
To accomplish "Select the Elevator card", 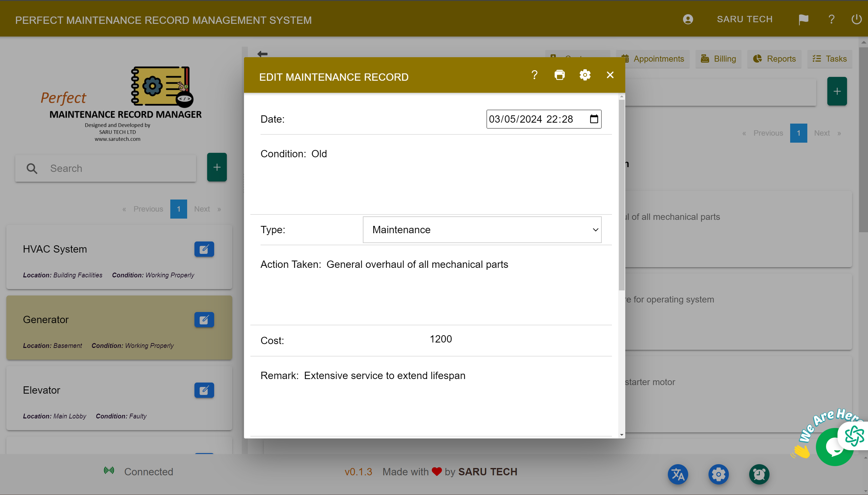I will click(x=119, y=398).
